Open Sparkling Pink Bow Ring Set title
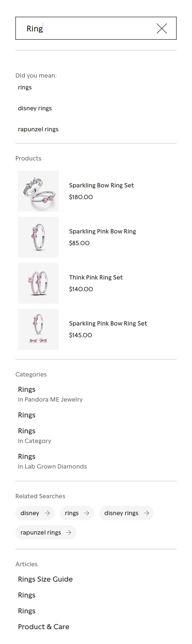The width and height of the screenshot is (192, 644). tap(108, 323)
